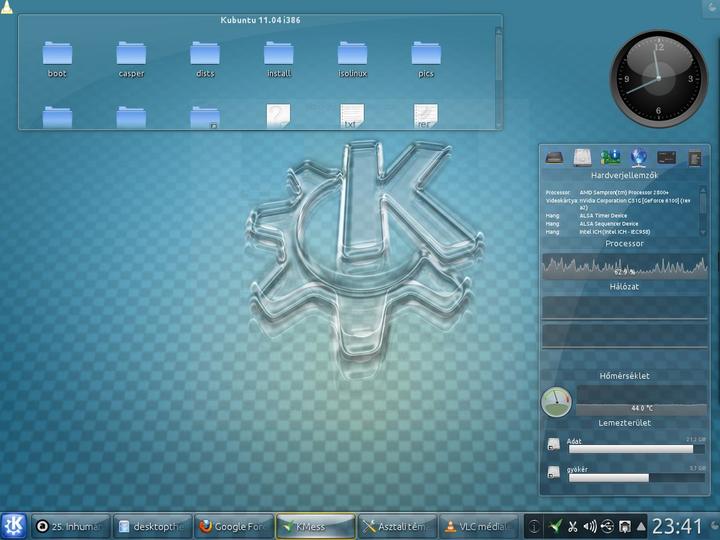Click the Adat disk usage bar
This screenshot has height=540, width=720.
[636, 449]
